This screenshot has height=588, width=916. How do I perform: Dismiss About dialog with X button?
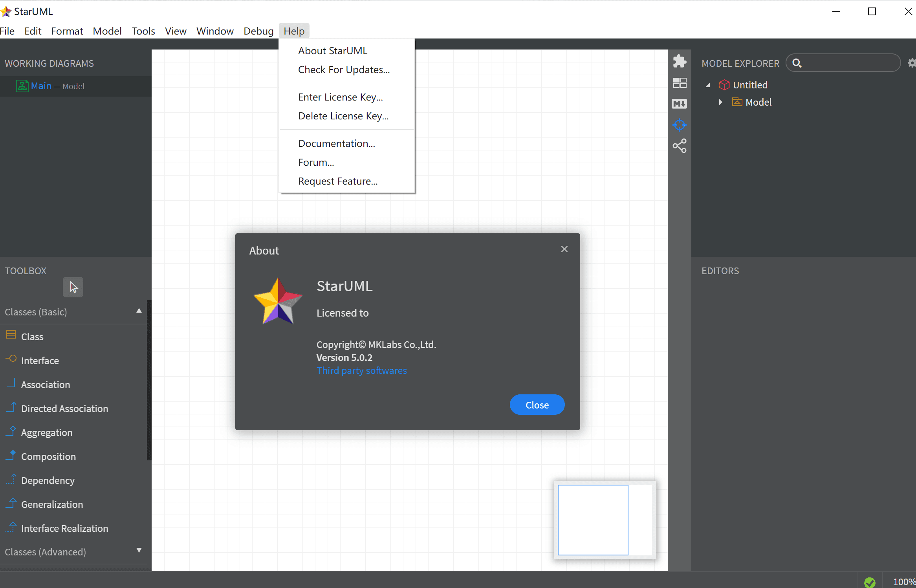tap(564, 249)
